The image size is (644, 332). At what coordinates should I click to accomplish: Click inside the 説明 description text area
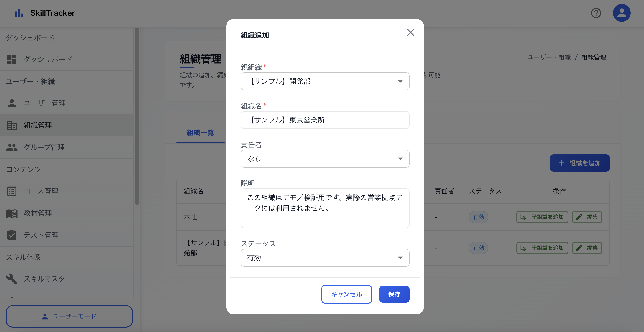coord(325,208)
